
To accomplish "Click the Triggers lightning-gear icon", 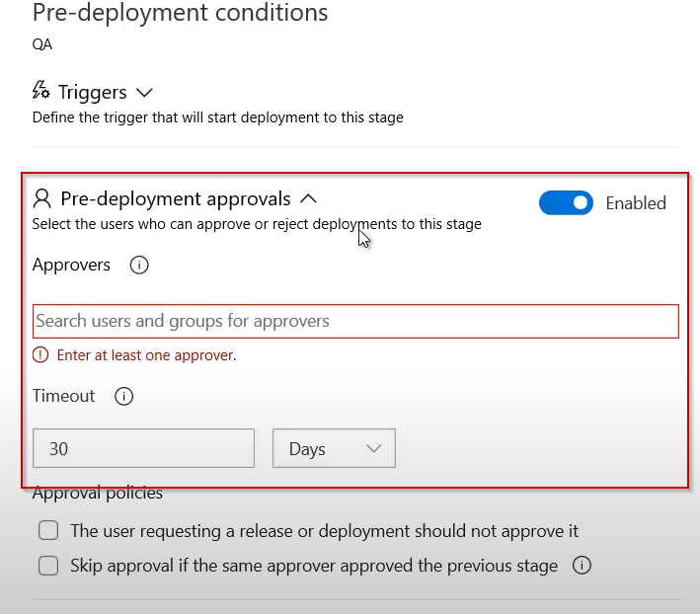I will tap(41, 92).
